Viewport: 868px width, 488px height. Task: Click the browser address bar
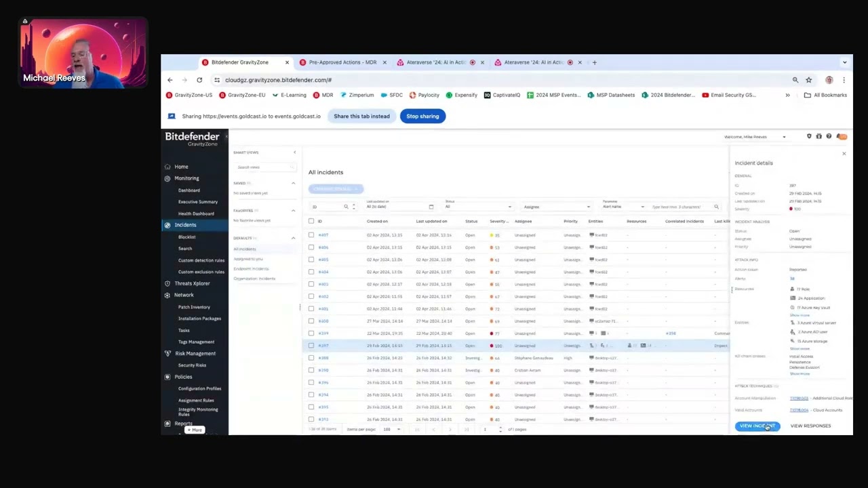[x=502, y=80]
